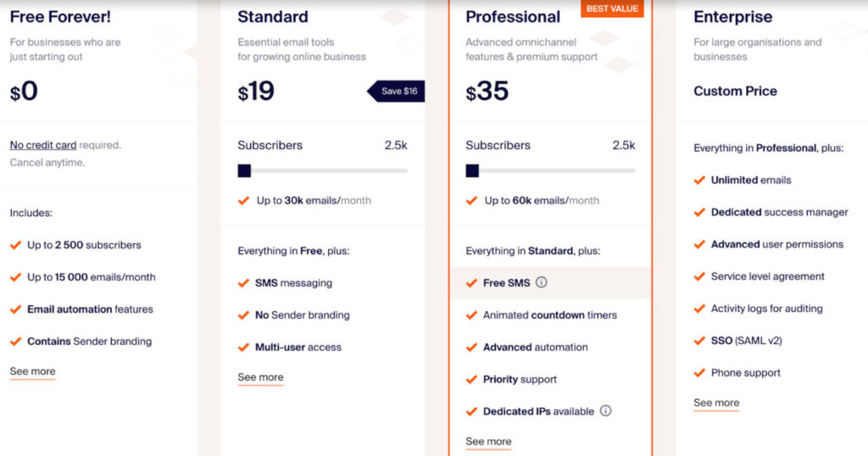Click the info icon next to Free SMS
The image size is (868, 456).
pyautogui.click(x=542, y=283)
